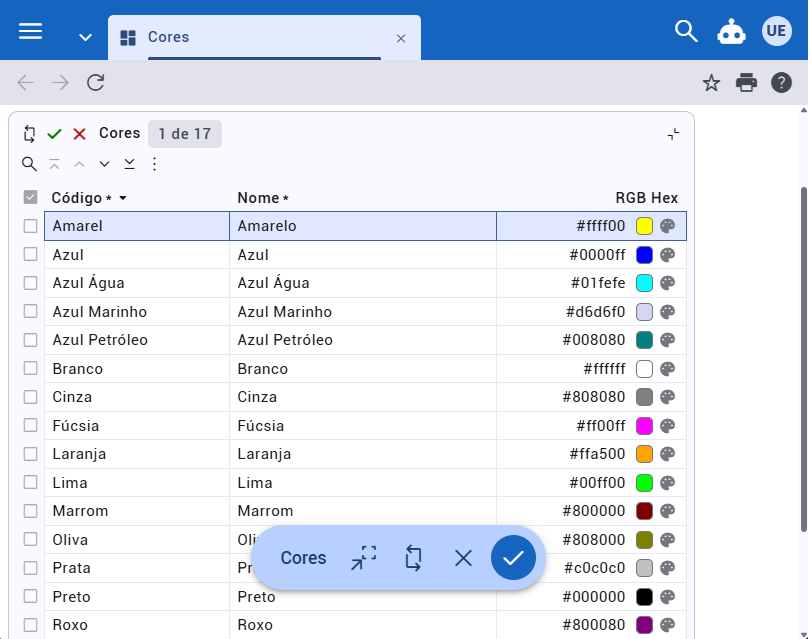Add page to favorites star
The width and height of the screenshot is (811, 639).
click(711, 83)
